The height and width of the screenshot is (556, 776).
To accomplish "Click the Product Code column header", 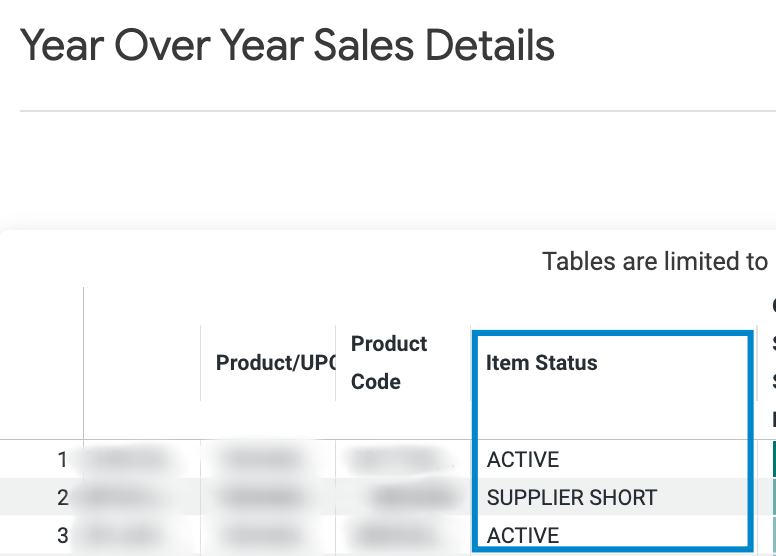I will pos(389,363).
